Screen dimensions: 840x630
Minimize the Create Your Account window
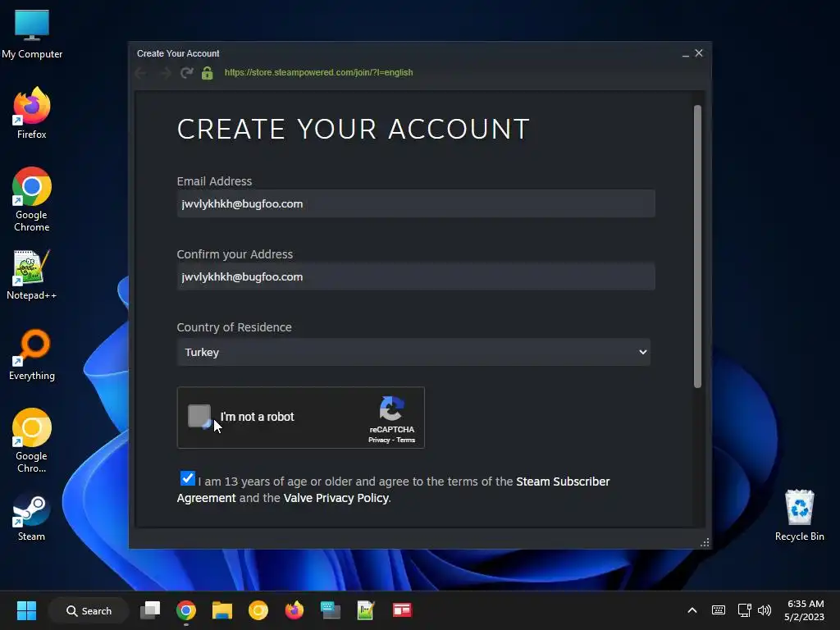tap(685, 53)
